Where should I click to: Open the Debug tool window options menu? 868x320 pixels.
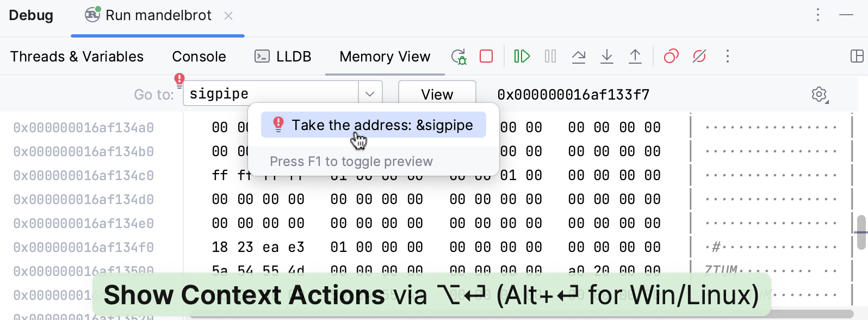[x=818, y=15]
